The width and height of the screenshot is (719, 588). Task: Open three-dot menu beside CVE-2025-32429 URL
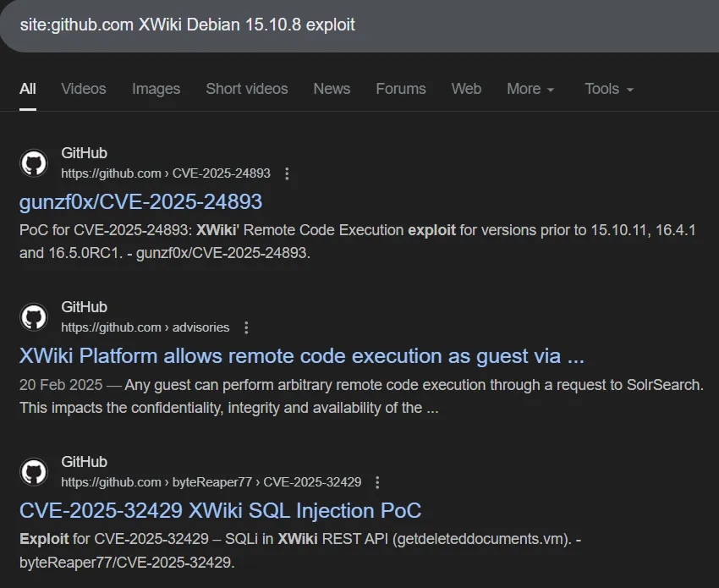[377, 482]
